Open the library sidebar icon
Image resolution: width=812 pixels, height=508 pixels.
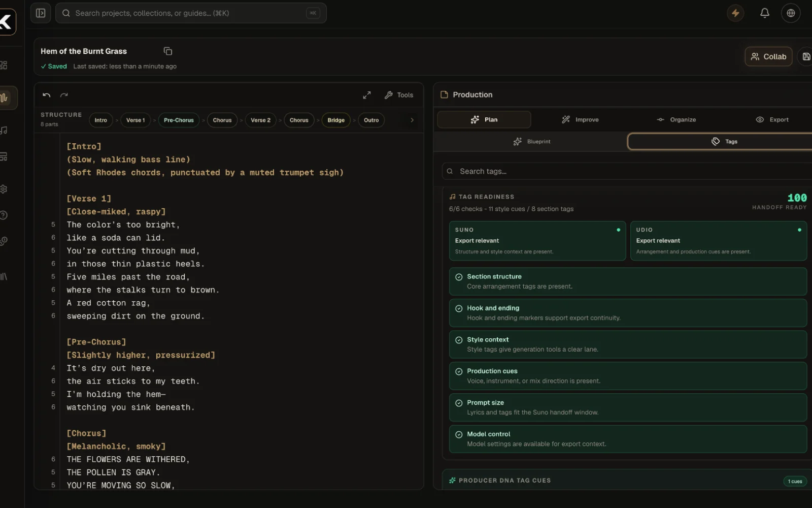tap(4, 276)
